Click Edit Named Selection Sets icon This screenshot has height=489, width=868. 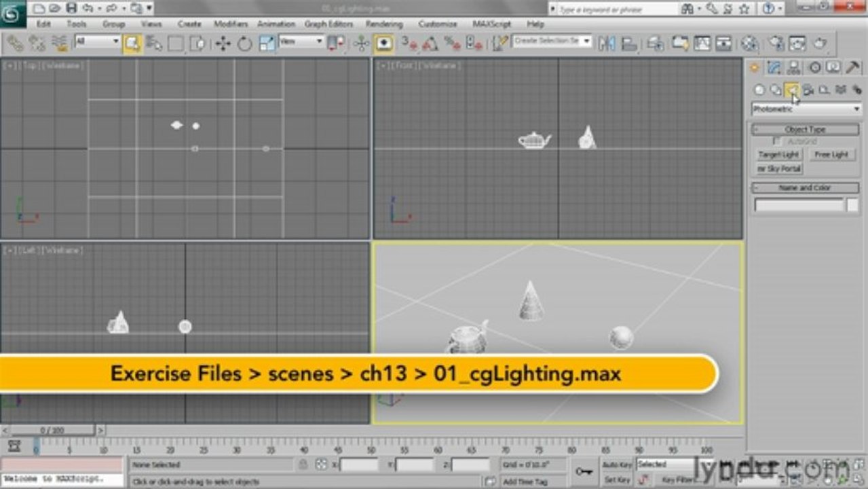(x=500, y=43)
